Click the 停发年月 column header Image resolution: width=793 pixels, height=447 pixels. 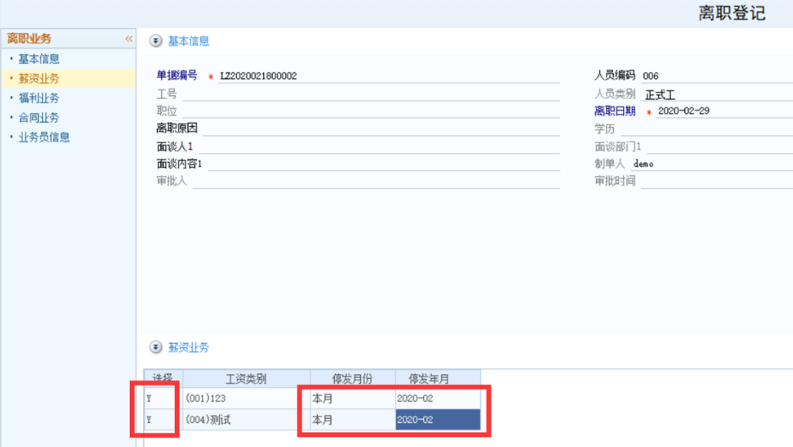pos(438,379)
